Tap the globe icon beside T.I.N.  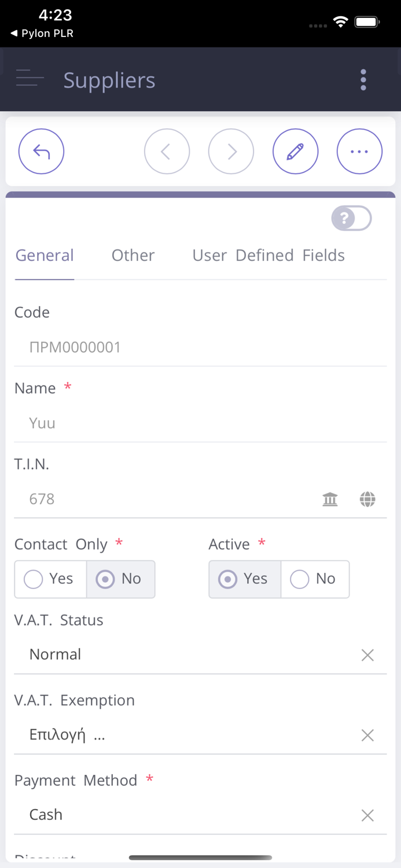[x=367, y=499]
